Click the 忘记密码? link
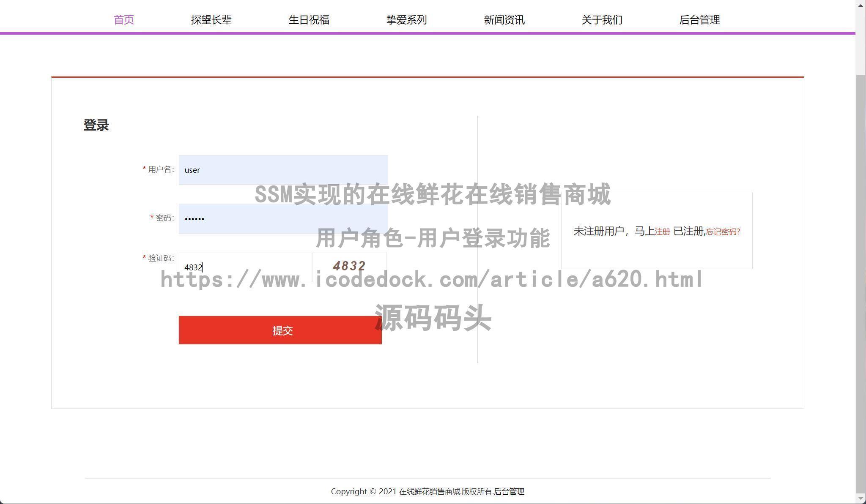Viewport: 866px width, 504px height. click(723, 232)
